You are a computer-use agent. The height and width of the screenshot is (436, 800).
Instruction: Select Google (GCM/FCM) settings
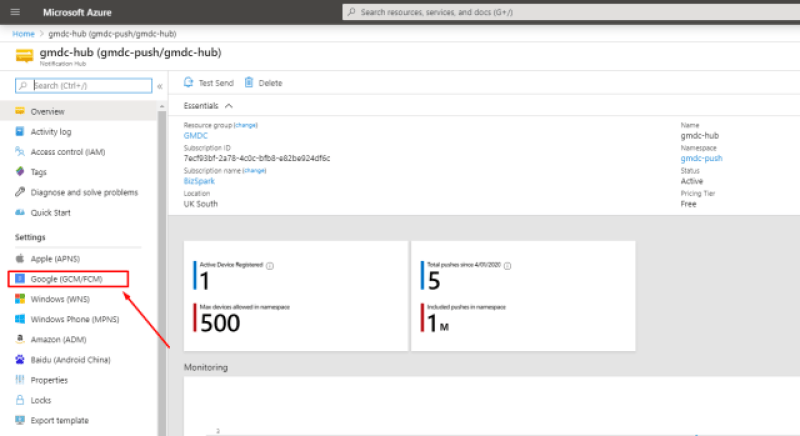click(68, 279)
